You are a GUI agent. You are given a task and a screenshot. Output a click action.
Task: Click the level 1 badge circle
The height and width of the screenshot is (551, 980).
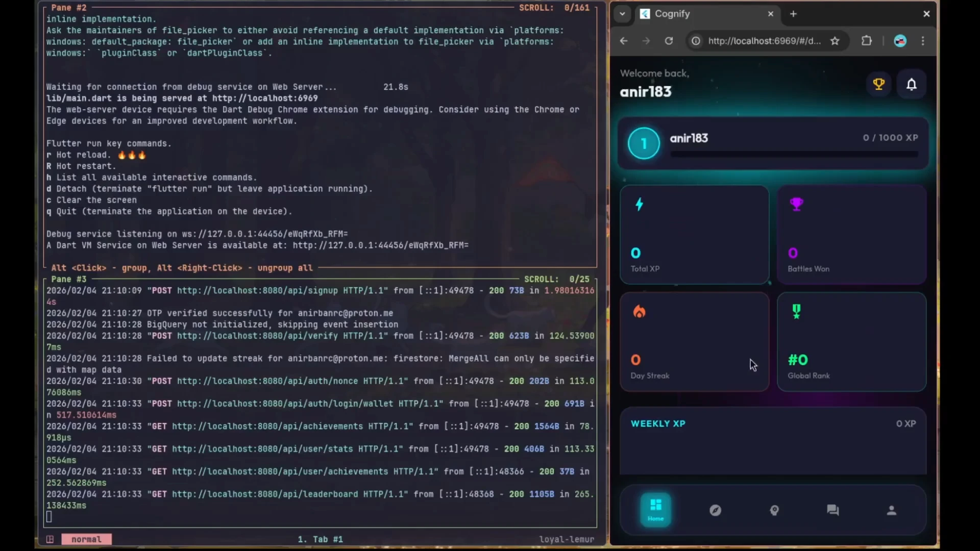tap(644, 143)
